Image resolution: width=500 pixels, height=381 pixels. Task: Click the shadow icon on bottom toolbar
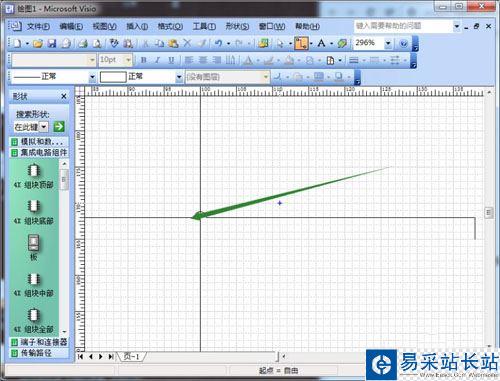339,77
